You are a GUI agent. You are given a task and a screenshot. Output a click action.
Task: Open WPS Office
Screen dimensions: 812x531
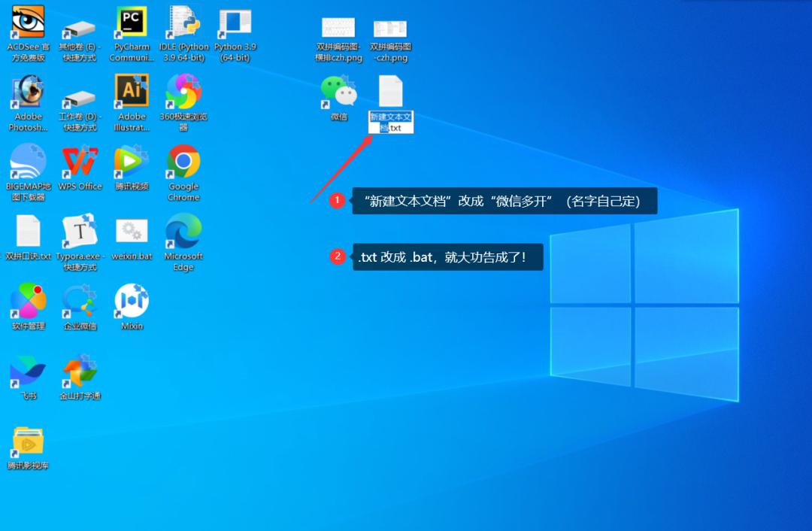(80, 160)
